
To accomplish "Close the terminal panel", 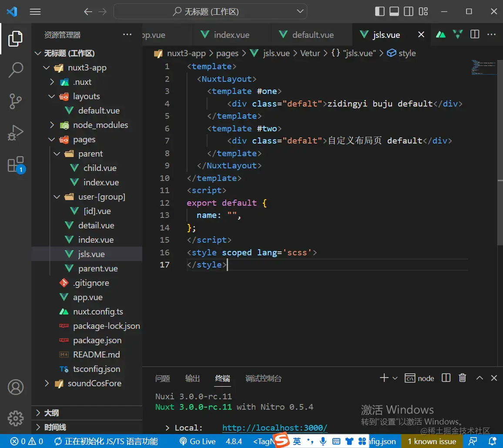I will [x=494, y=378].
